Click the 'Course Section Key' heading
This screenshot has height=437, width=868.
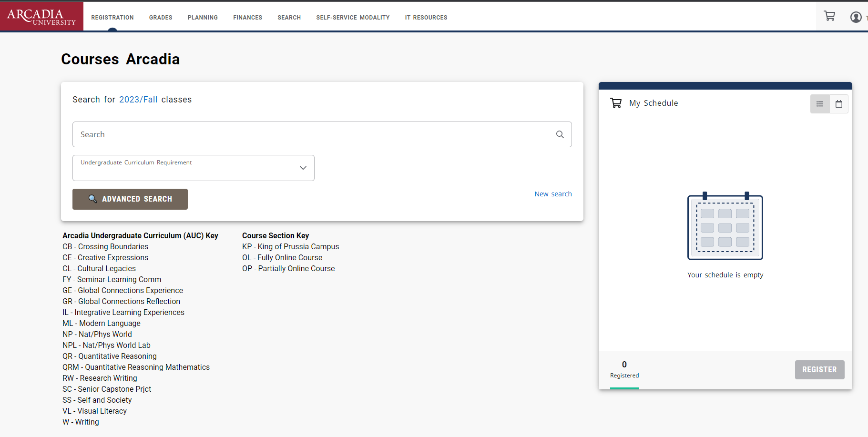point(276,235)
